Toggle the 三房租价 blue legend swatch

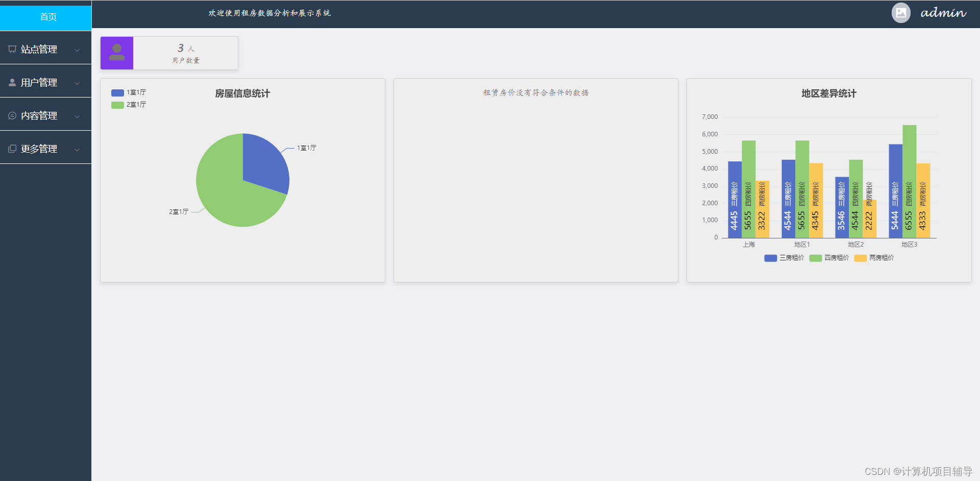coord(770,258)
